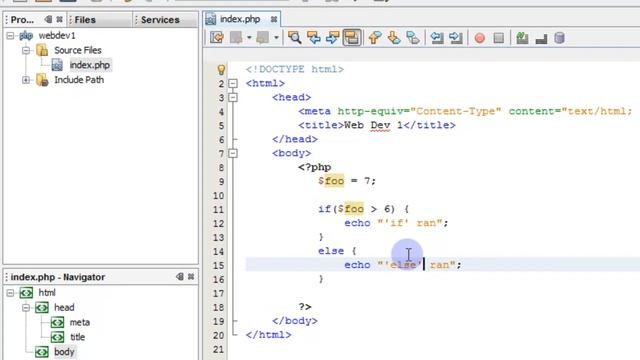This screenshot has height=360, width=640.
Task: Stop macro recording (grey square icon)
Action: click(x=498, y=38)
